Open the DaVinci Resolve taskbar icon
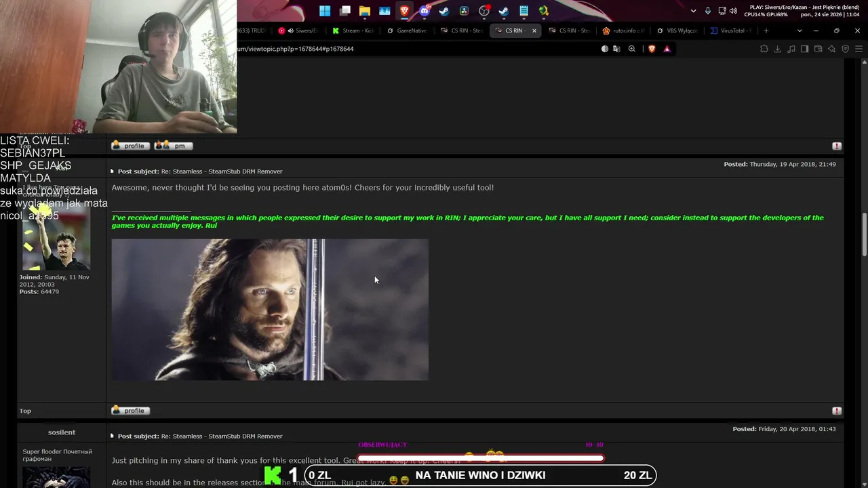This screenshot has height=488, width=868. pyautogui.click(x=464, y=11)
